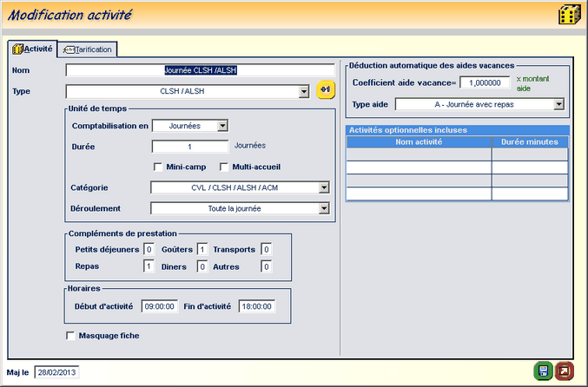Switch to the Tarification tab
This screenshot has width=588, height=387.
coord(88,49)
